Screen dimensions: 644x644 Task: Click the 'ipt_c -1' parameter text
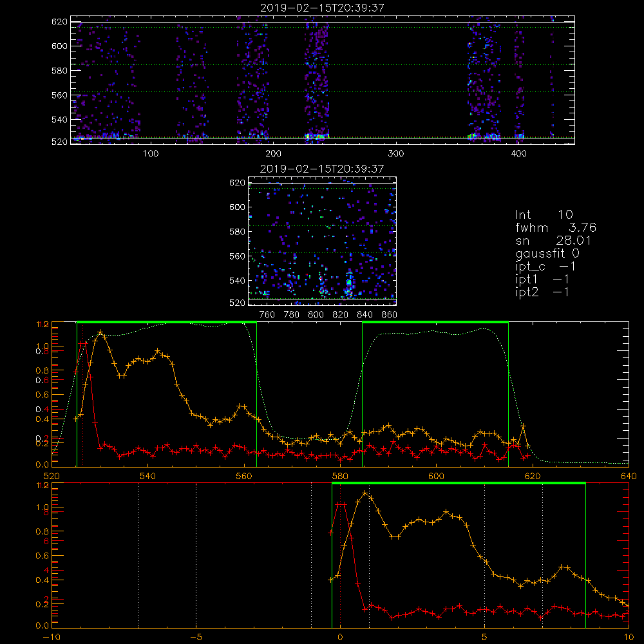545,266
